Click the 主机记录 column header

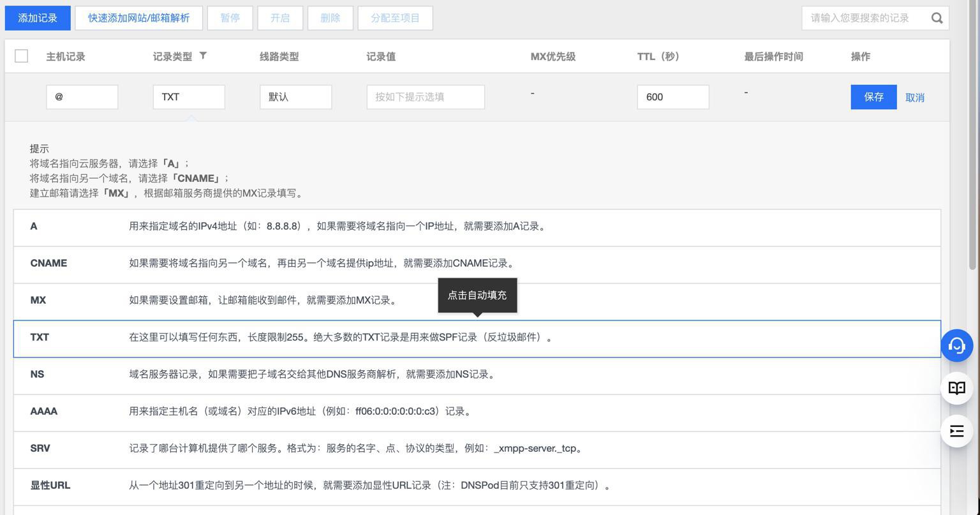coord(66,56)
